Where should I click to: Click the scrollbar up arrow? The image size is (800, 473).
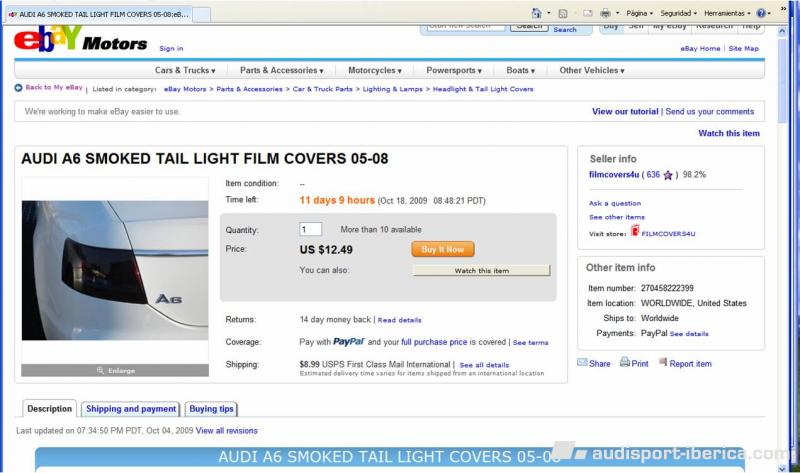(783, 31)
